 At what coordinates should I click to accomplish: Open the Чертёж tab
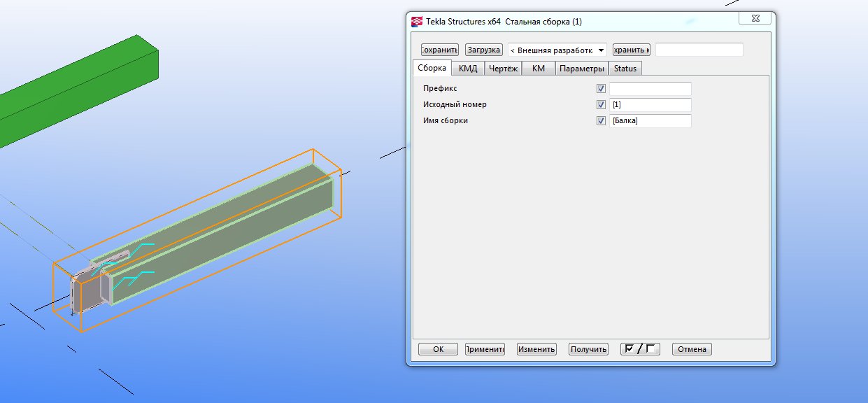(x=503, y=69)
